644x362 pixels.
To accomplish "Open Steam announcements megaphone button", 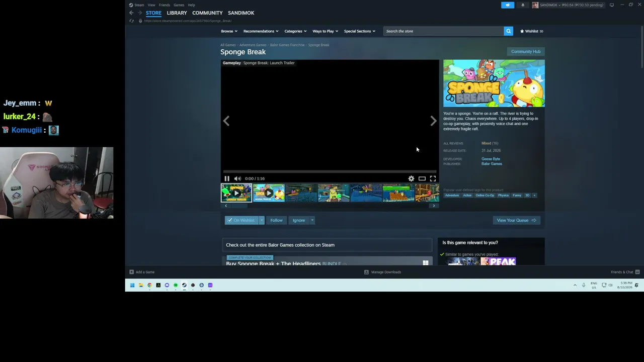I will [508, 5].
